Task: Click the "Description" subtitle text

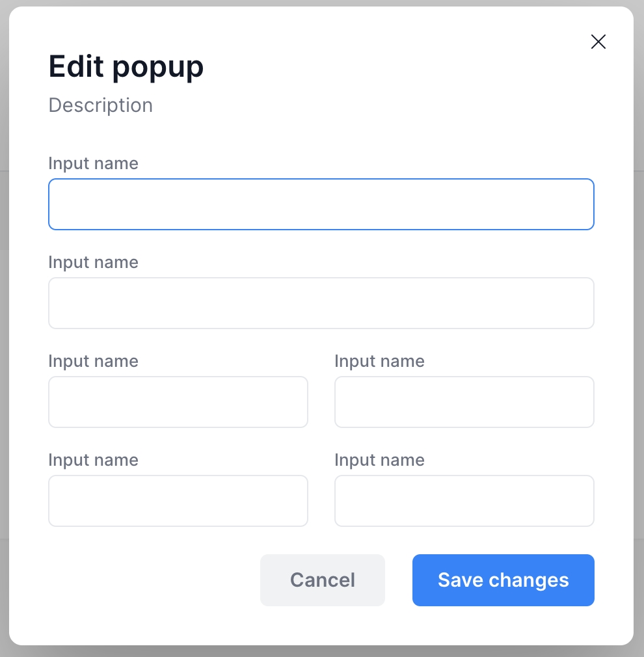Action: (101, 105)
